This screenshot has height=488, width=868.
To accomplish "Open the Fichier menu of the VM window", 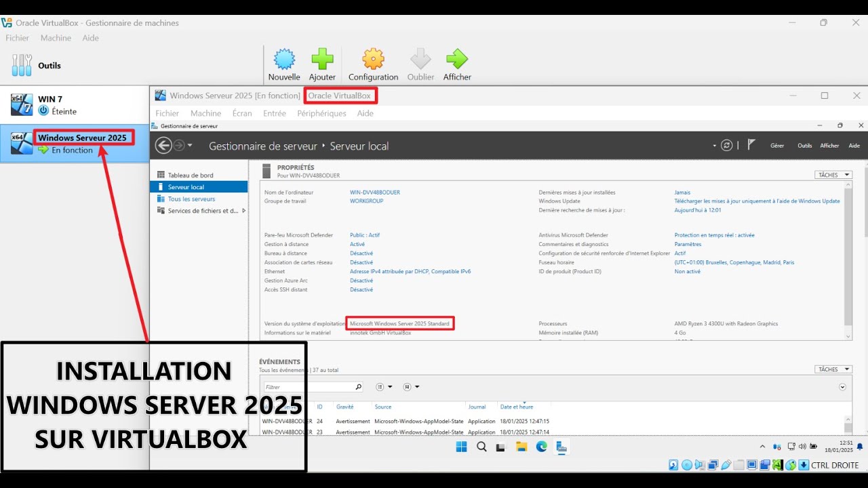I will (167, 113).
